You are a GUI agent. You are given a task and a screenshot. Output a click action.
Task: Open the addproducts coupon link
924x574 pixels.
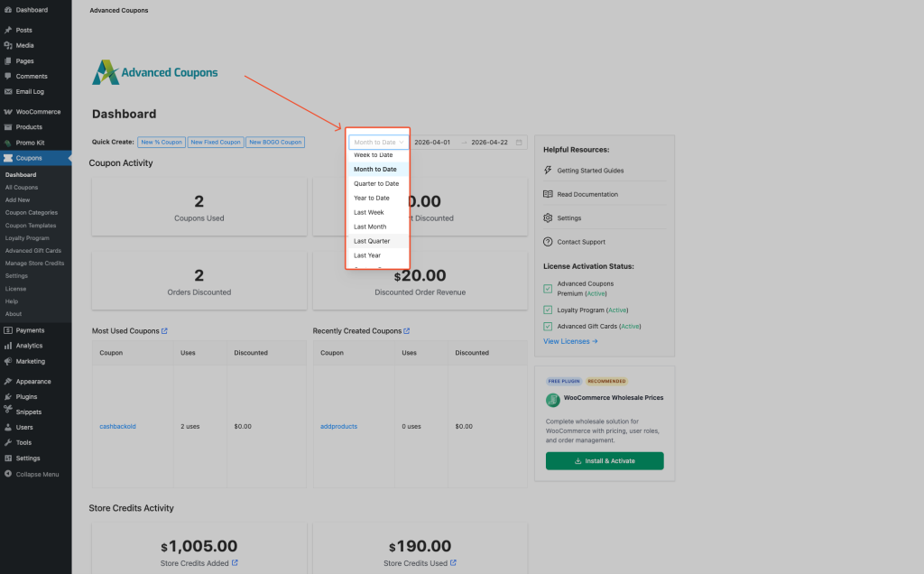[339, 426]
